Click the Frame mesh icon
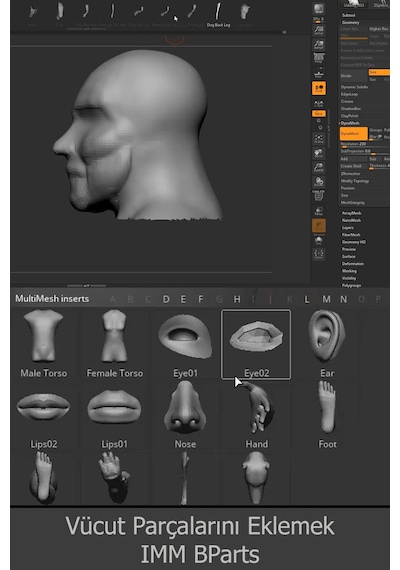The width and height of the screenshot is (400, 570). (x=319, y=138)
